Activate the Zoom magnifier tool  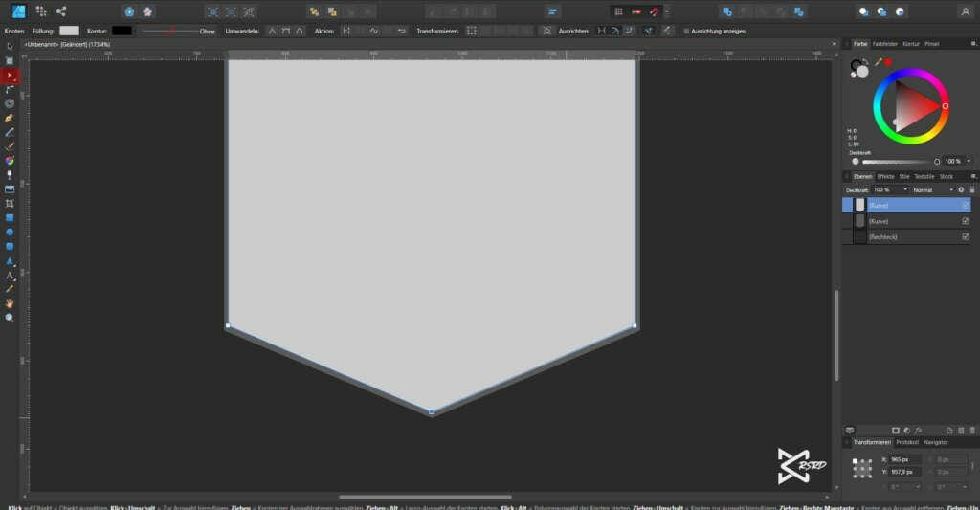coord(10,317)
